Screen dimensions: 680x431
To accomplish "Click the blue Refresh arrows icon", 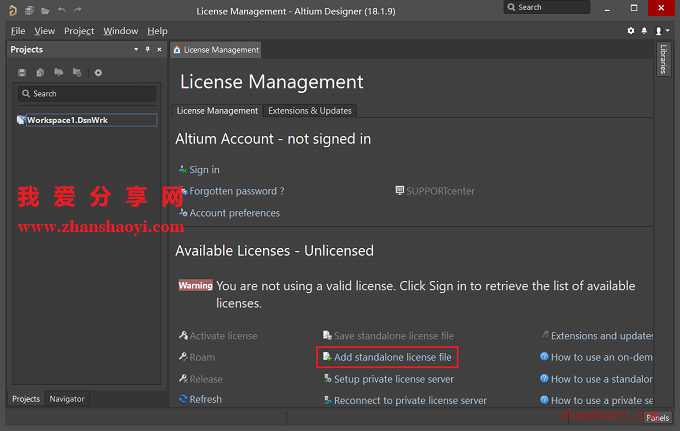I will pos(183,398).
